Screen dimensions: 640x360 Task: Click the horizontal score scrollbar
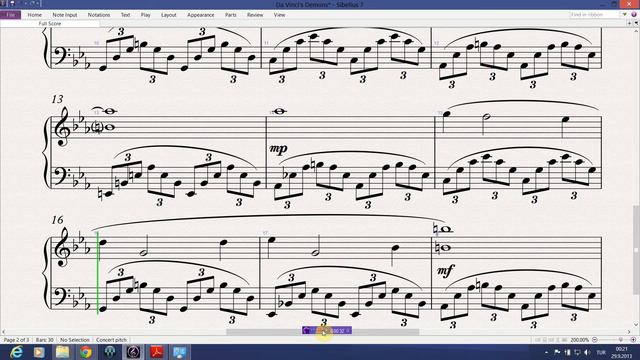point(322,332)
